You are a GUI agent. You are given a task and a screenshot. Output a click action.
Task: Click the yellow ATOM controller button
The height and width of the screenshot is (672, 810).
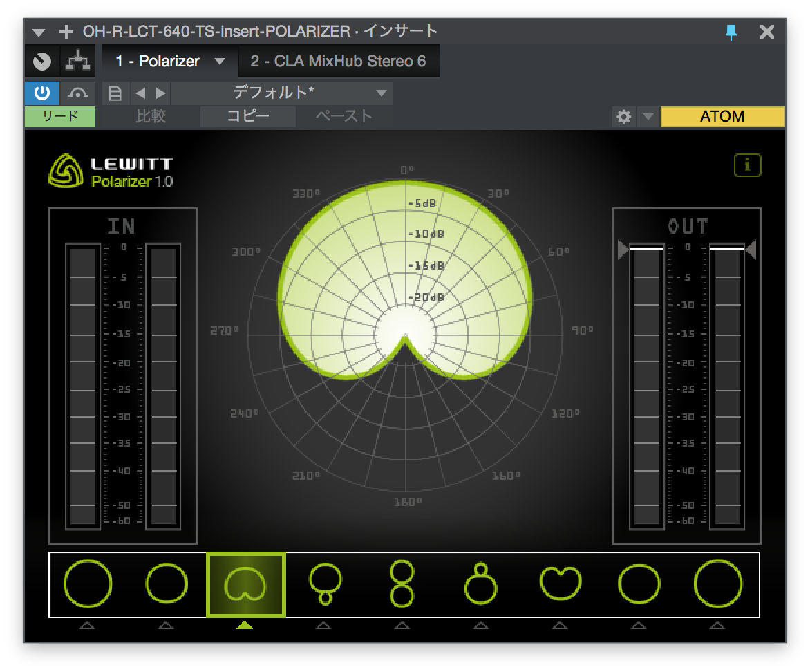(722, 116)
